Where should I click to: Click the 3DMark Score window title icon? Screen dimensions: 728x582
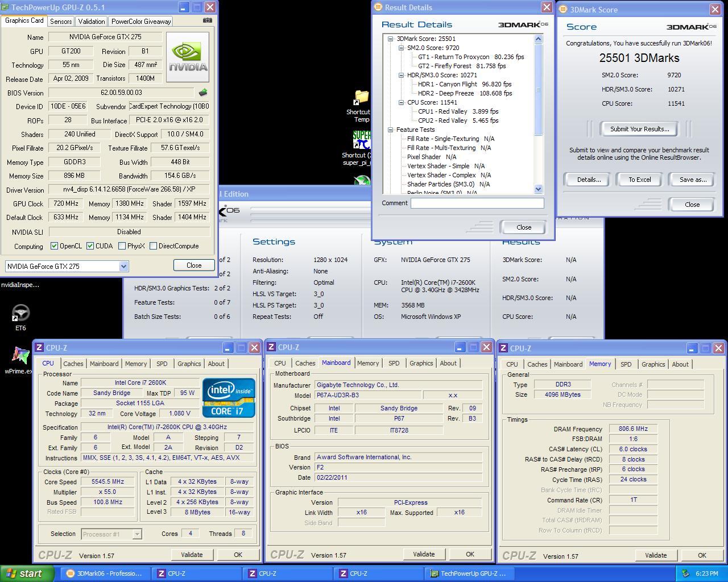(563, 10)
